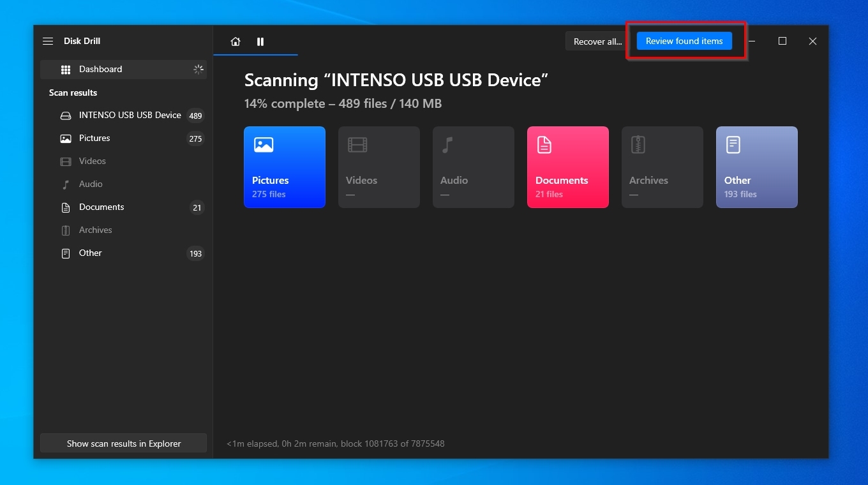The height and width of the screenshot is (485, 868).
Task: Go to home via house icon
Action: pyautogui.click(x=236, y=41)
